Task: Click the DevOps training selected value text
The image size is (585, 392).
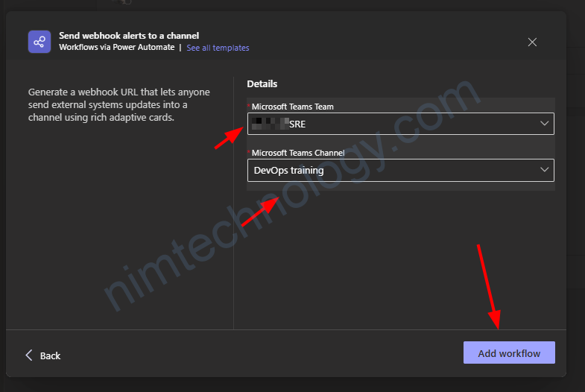Action: pyautogui.click(x=288, y=170)
